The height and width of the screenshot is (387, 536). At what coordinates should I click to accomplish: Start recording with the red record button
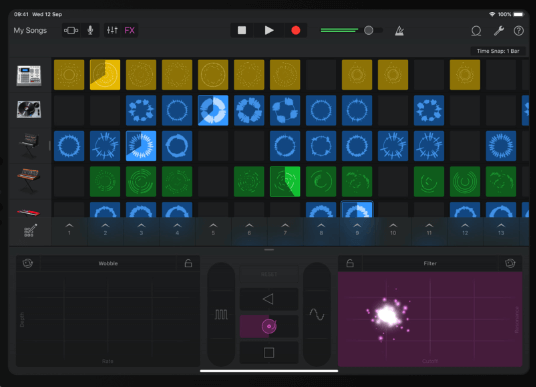[296, 30]
